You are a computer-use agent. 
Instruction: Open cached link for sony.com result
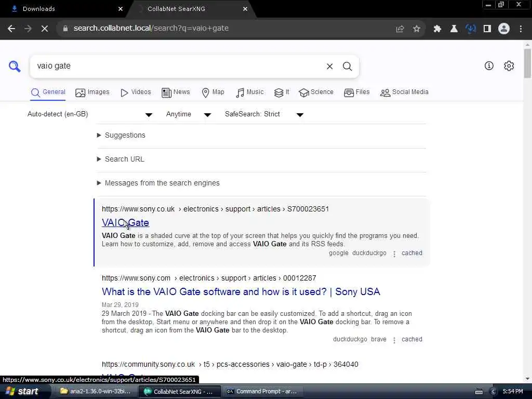(x=412, y=340)
